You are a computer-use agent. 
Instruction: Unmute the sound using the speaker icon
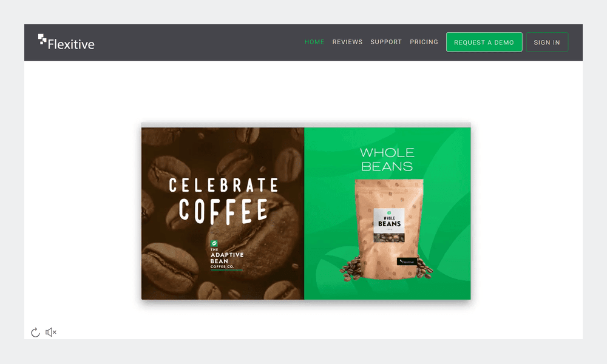point(51,332)
